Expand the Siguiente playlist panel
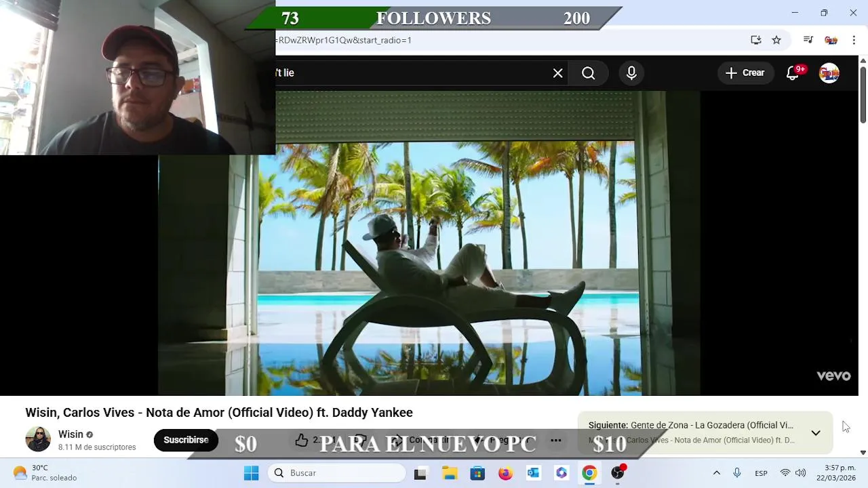This screenshot has width=868, height=488. [x=816, y=432]
